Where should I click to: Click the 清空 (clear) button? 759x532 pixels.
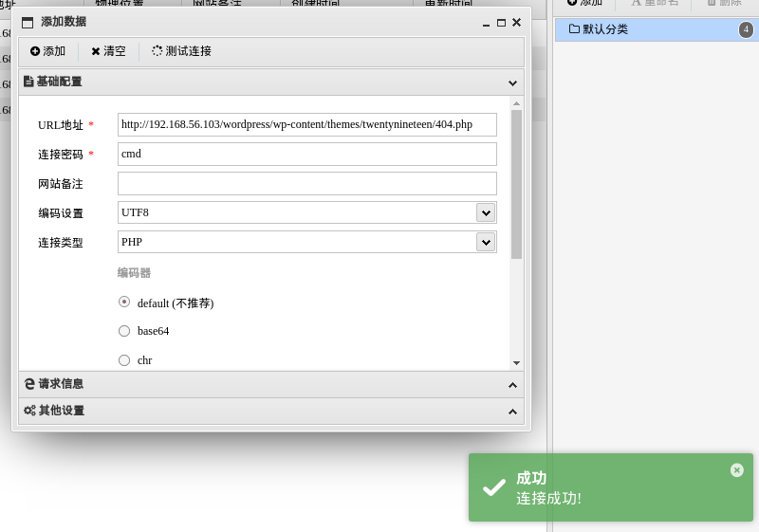[108, 51]
